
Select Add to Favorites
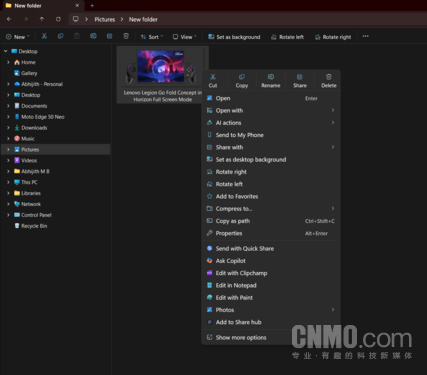click(271, 196)
